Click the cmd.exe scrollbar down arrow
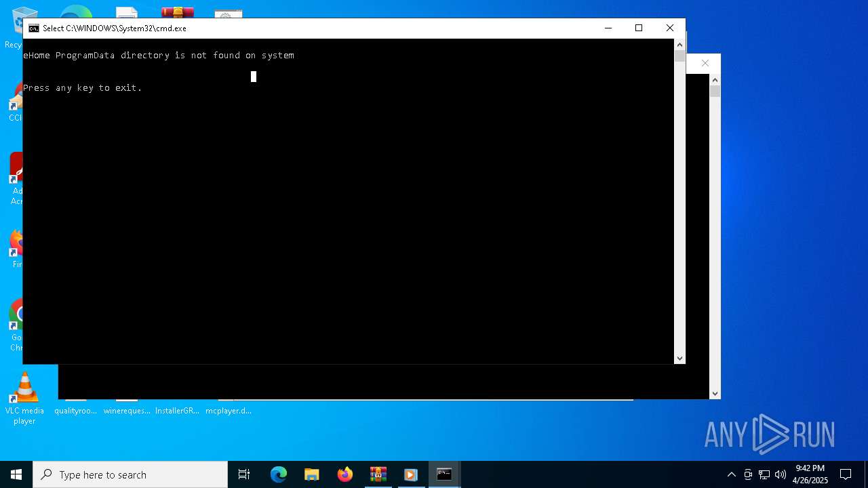Screen dimensions: 868x488 pos(679,358)
